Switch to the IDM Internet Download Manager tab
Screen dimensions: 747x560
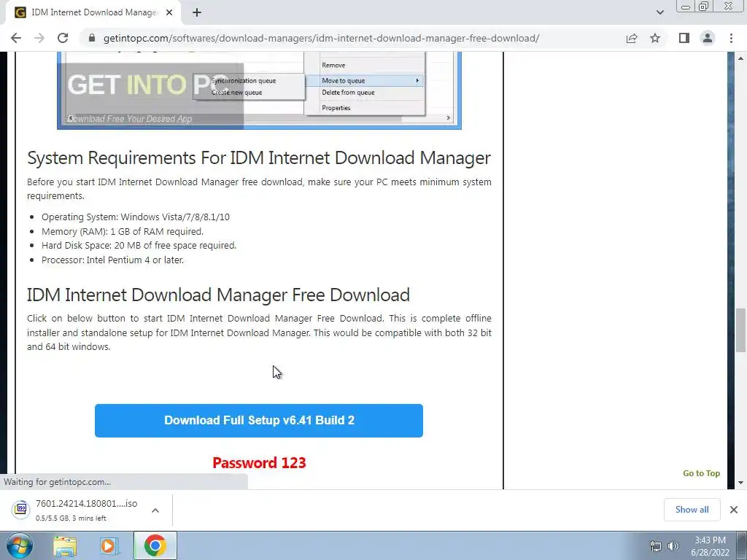coord(94,12)
